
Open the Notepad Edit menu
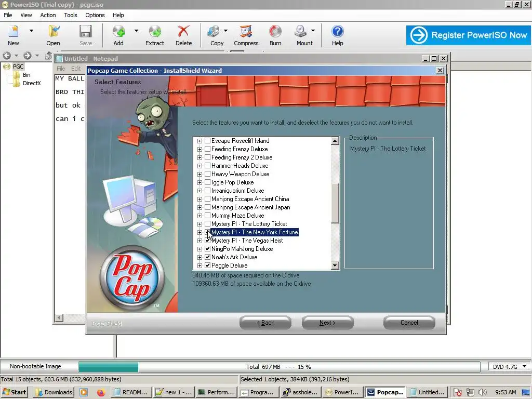[76, 69]
